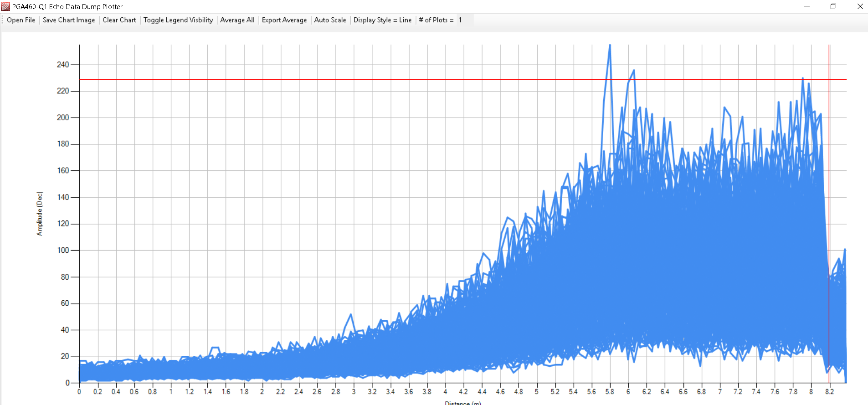This screenshot has height=405, width=868.
Task: Close the Echo Data Dump Plotter window
Action: click(x=859, y=6)
